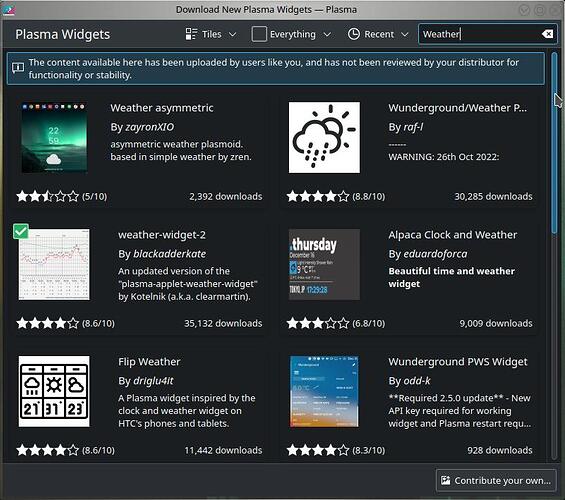The width and height of the screenshot is (565, 500).
Task: Click the Flip Weather title
Action: (149, 362)
